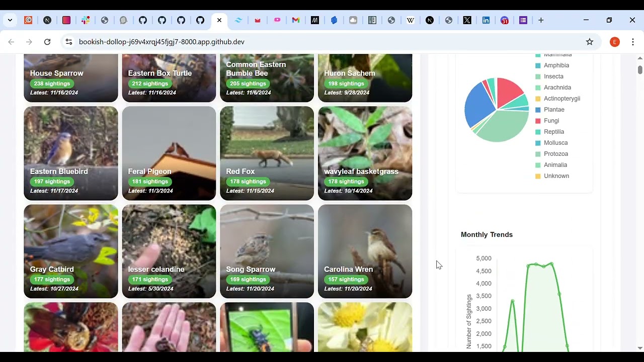Click latest date 11/17/2024 on Eastern Bluebird
Image resolution: width=644 pixels, height=362 pixels.
tap(54, 191)
